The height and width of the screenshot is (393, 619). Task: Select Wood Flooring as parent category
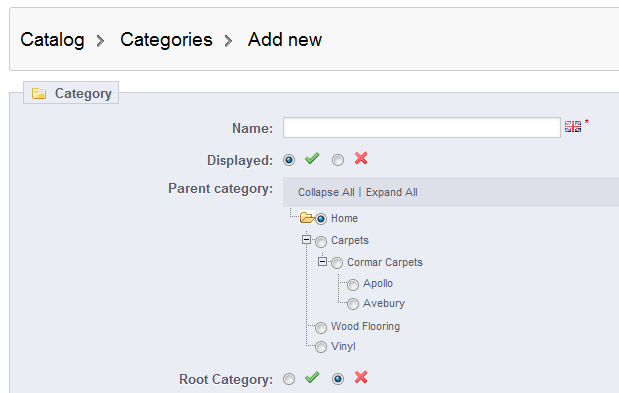[x=321, y=327]
